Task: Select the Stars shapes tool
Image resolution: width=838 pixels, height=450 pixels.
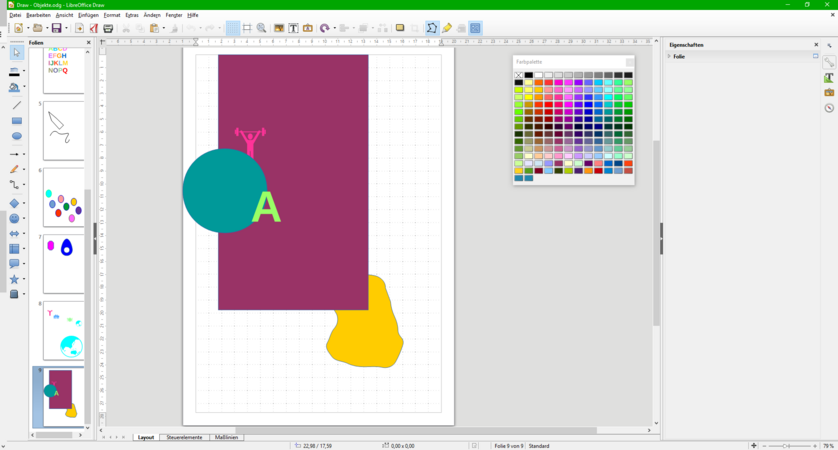Action: click(x=14, y=279)
